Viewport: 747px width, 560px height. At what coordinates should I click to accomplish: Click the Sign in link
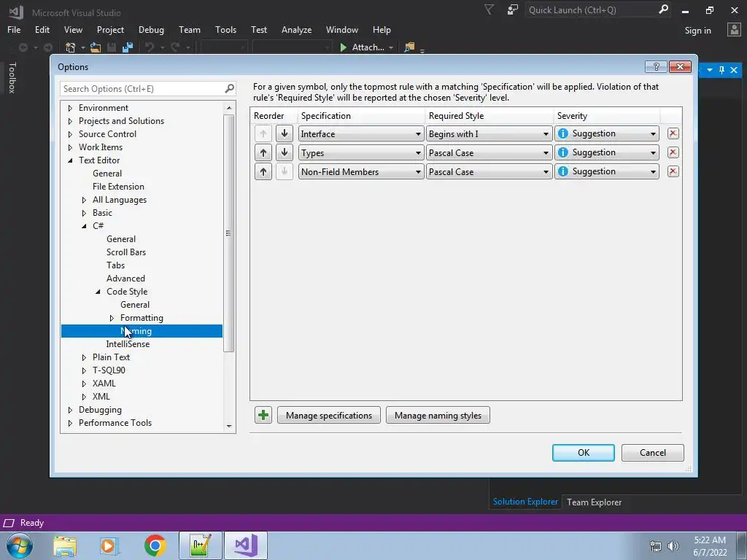(x=697, y=31)
